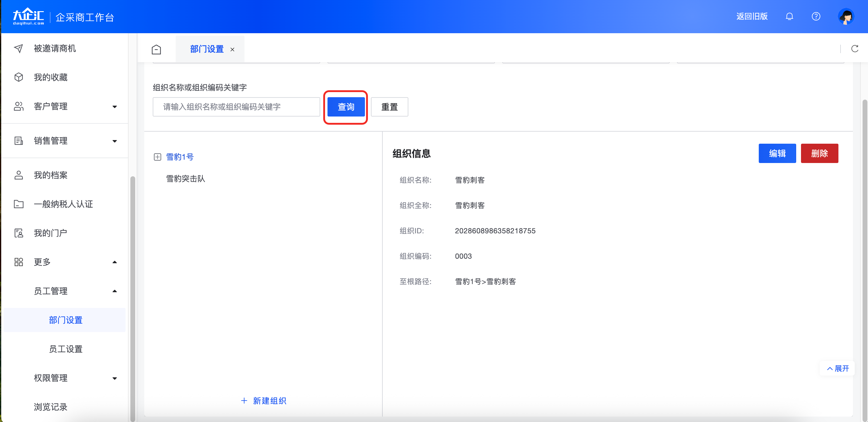This screenshot has height=422, width=868.
Task: Click the plus icon beside 新建组织
Action: [244, 401]
